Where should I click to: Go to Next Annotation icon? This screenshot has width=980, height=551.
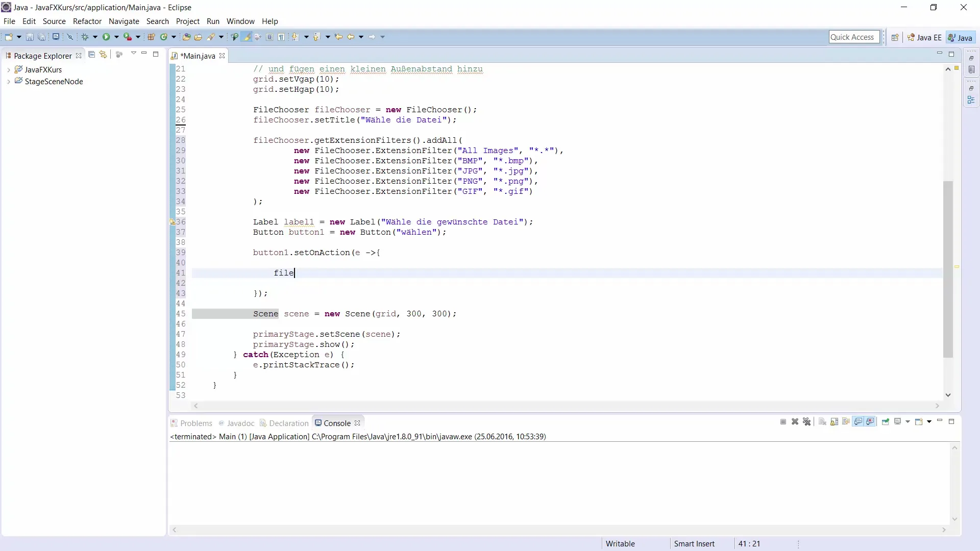[x=295, y=37]
